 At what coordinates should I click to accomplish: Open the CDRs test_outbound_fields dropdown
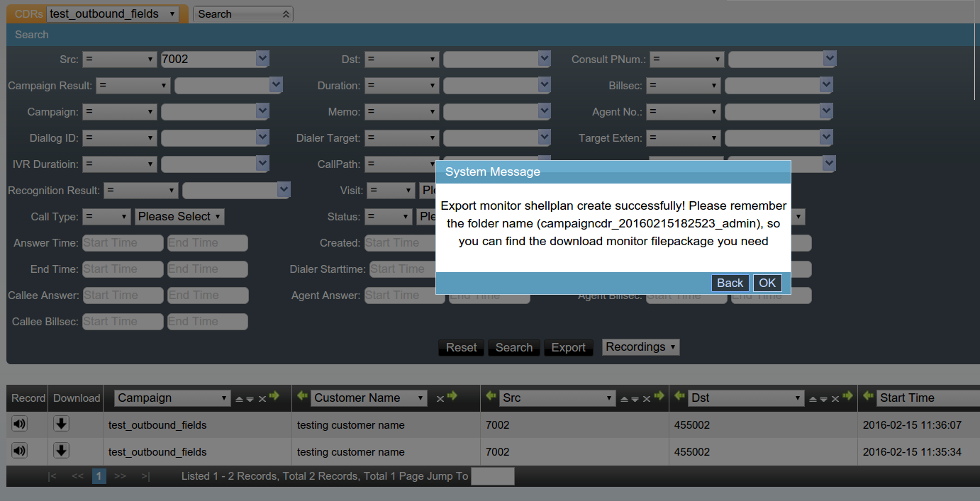coord(113,13)
